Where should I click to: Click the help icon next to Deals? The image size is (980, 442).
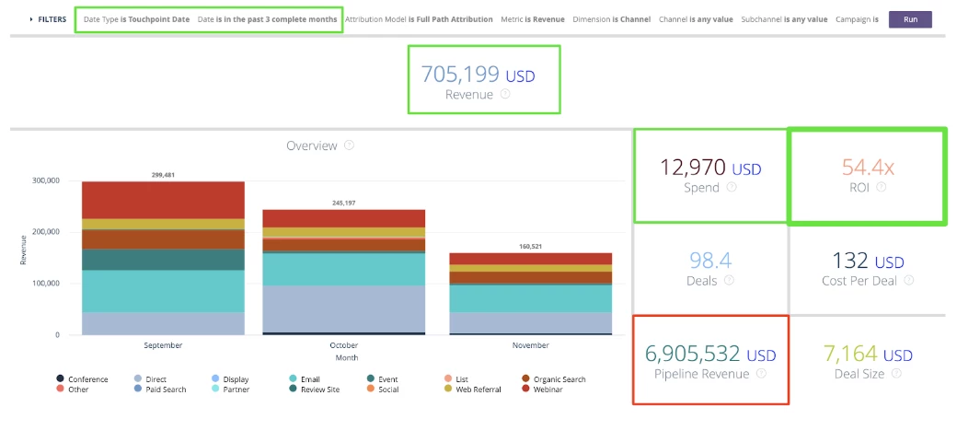(729, 281)
